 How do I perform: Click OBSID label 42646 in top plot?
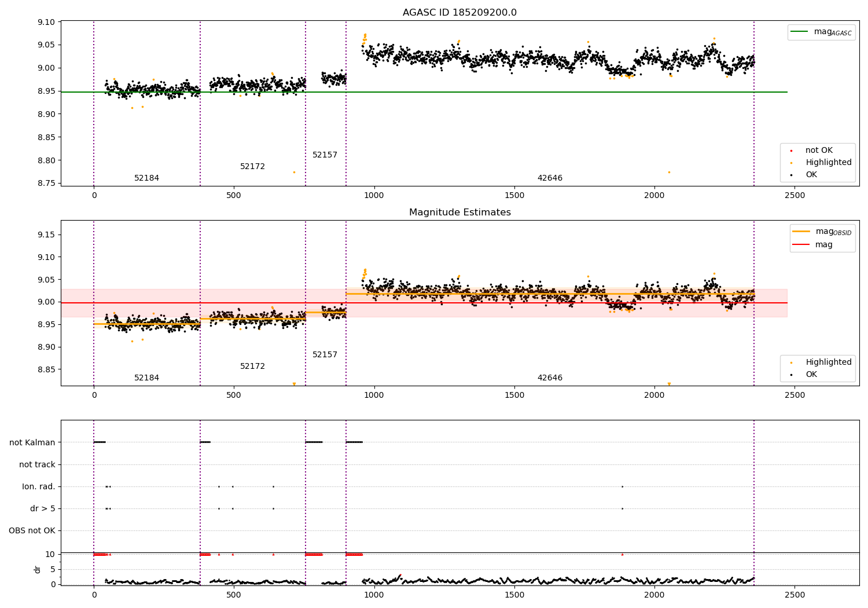[x=550, y=178]
